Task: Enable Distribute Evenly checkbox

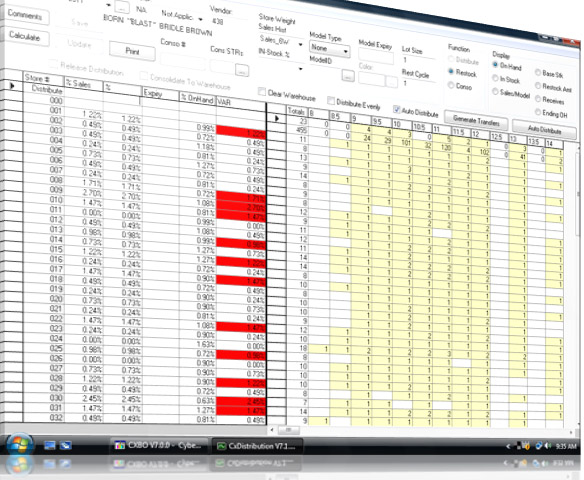Action: (x=330, y=101)
